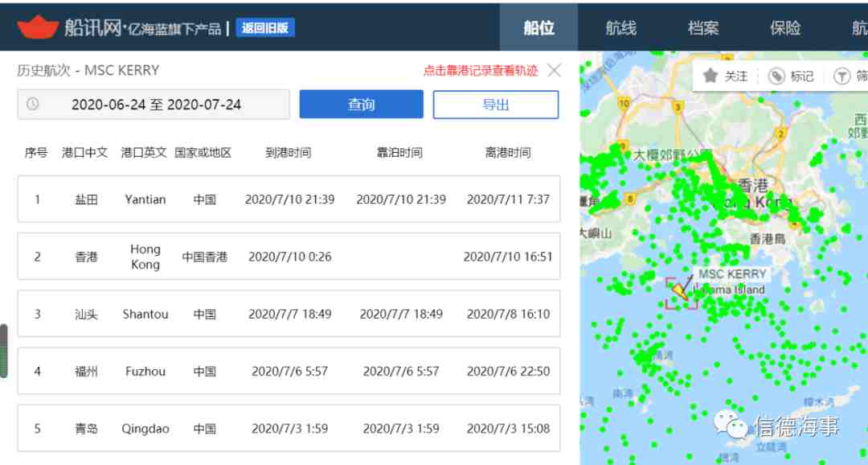The height and width of the screenshot is (465, 868).
Task: Click the 离港时间 column header
Action: (x=508, y=152)
